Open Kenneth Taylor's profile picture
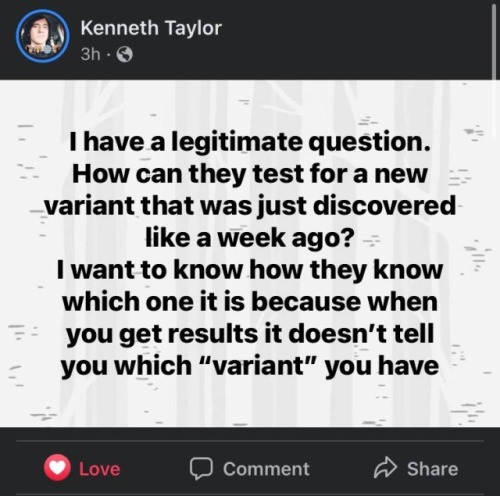500x496 pixels. 43,37
